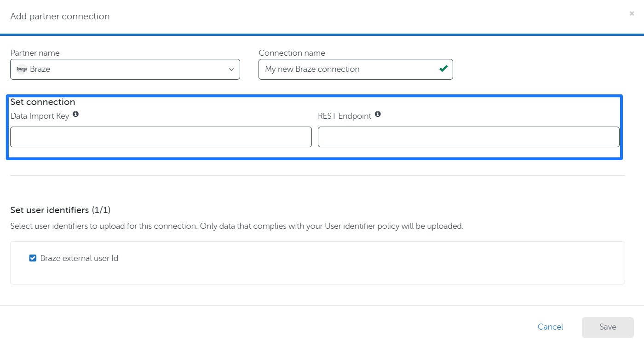This screenshot has width=644, height=348.
Task: Select Braze in the partner picker
Action: tap(92, 69)
